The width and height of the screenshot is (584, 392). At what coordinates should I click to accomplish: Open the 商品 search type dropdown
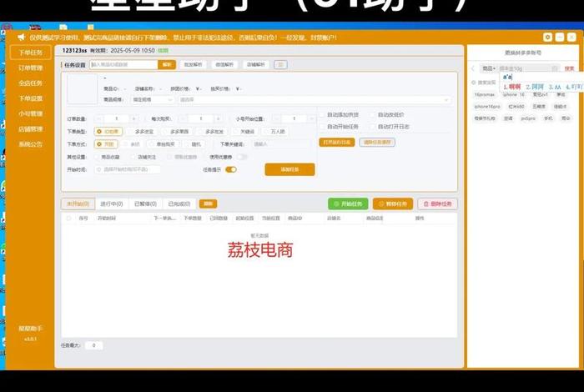(x=488, y=68)
